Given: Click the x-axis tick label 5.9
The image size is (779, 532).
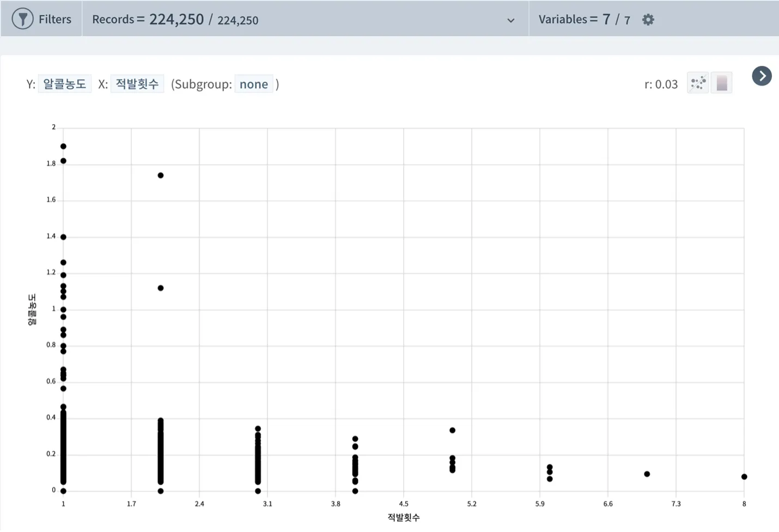Looking at the screenshot, I should (540, 504).
